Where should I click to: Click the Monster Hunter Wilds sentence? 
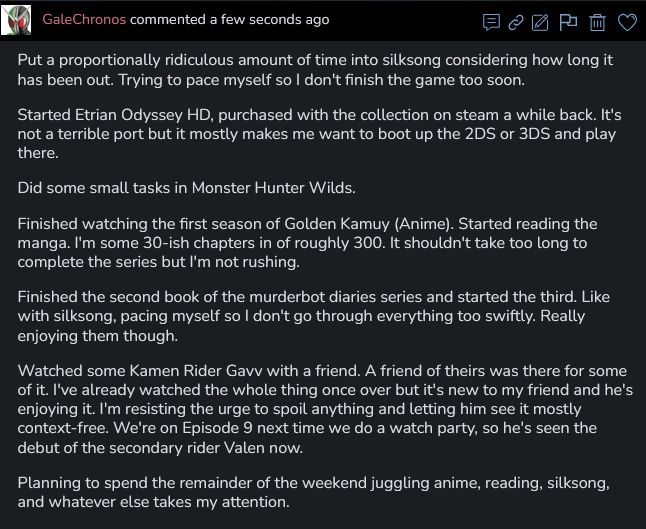click(186, 188)
